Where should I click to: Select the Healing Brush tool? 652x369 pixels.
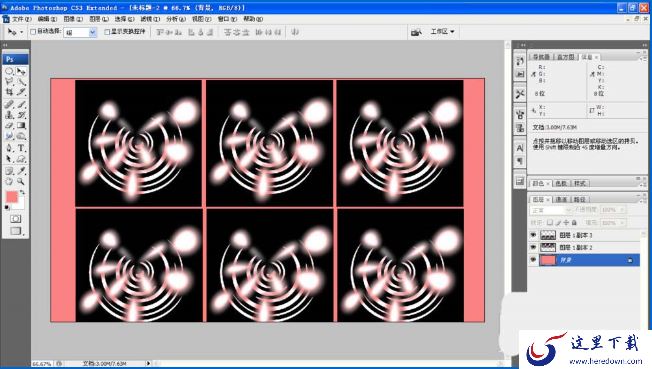[x=9, y=104]
